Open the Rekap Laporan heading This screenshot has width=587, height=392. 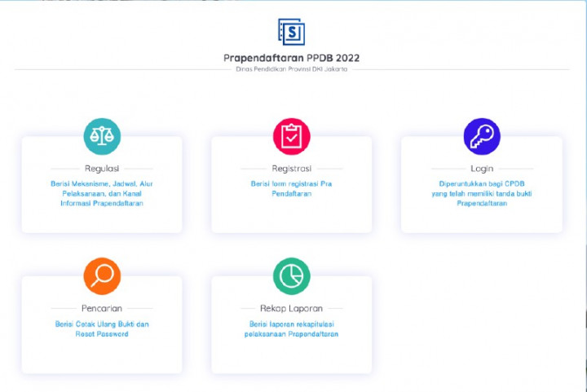(291, 309)
